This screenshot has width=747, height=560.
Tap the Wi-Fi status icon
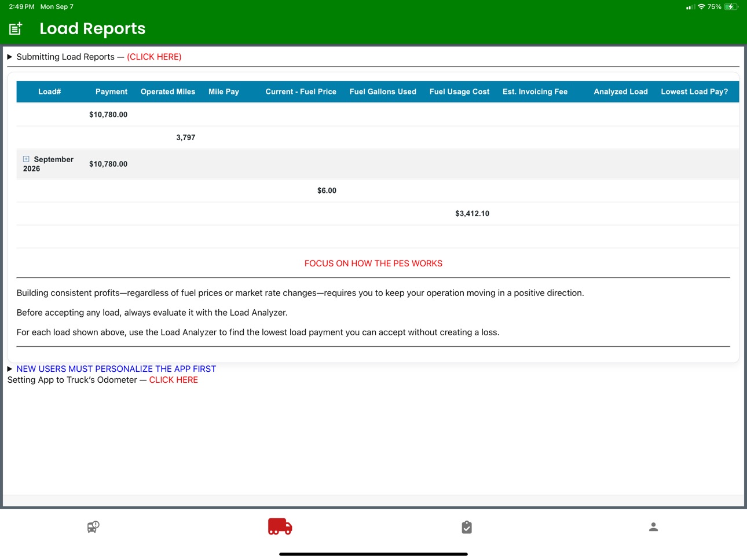pos(701,7)
